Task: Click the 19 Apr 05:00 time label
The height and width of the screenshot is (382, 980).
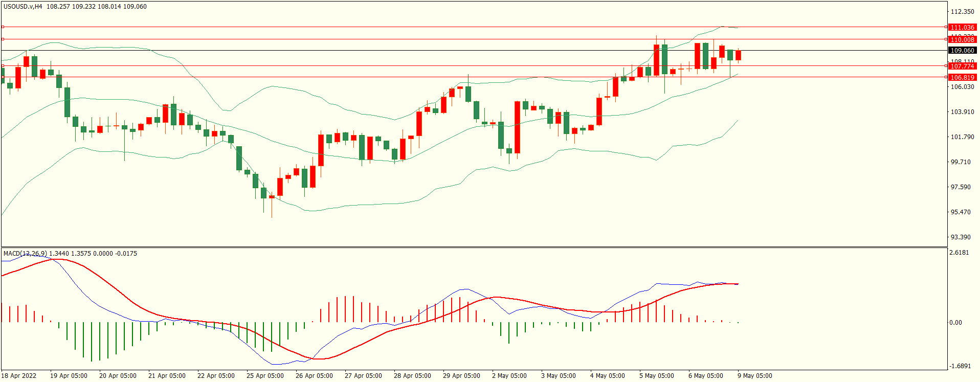Action: pyautogui.click(x=69, y=376)
